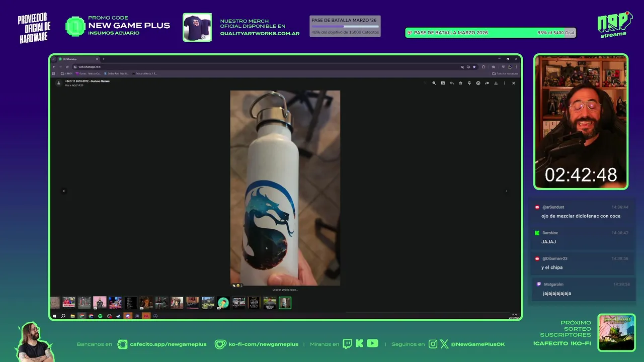Open Gustavo Herrera contact avatar
Viewport: 644px width, 362px height.
coord(59,83)
